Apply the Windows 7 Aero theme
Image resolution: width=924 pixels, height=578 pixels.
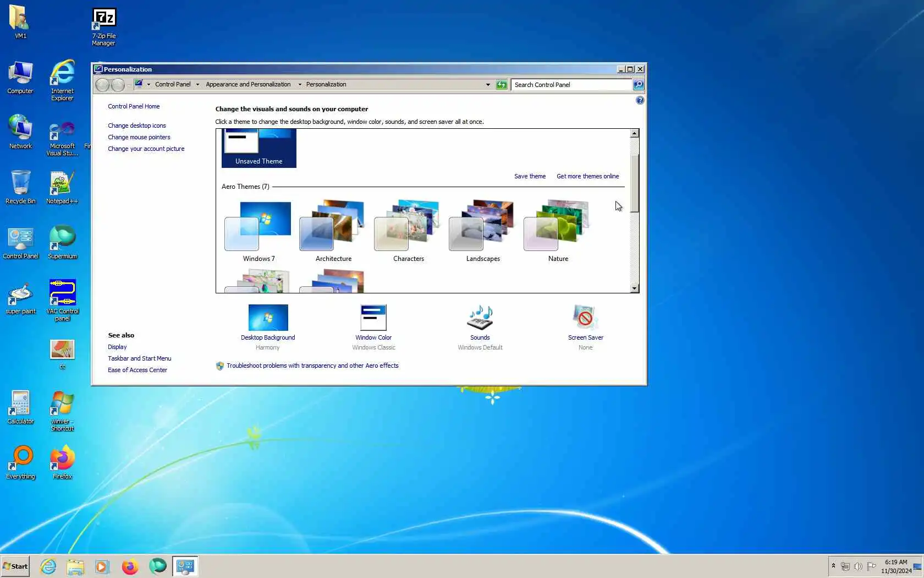258,232
